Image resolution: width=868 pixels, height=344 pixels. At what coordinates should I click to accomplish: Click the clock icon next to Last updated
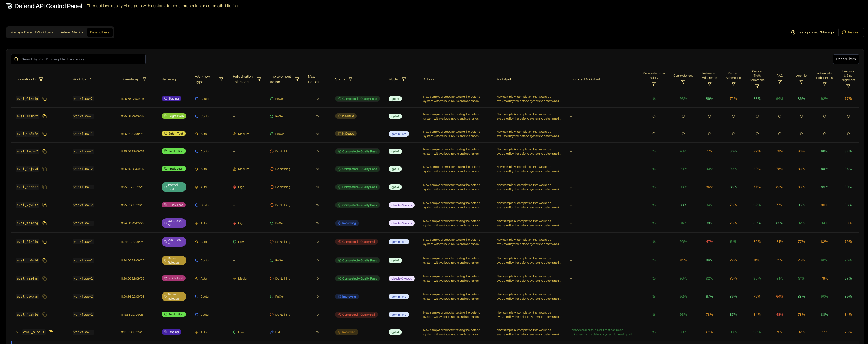[x=793, y=32]
